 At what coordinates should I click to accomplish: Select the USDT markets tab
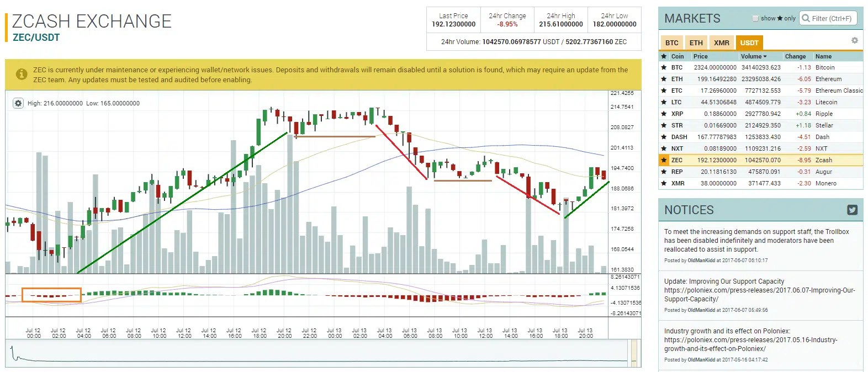(749, 42)
